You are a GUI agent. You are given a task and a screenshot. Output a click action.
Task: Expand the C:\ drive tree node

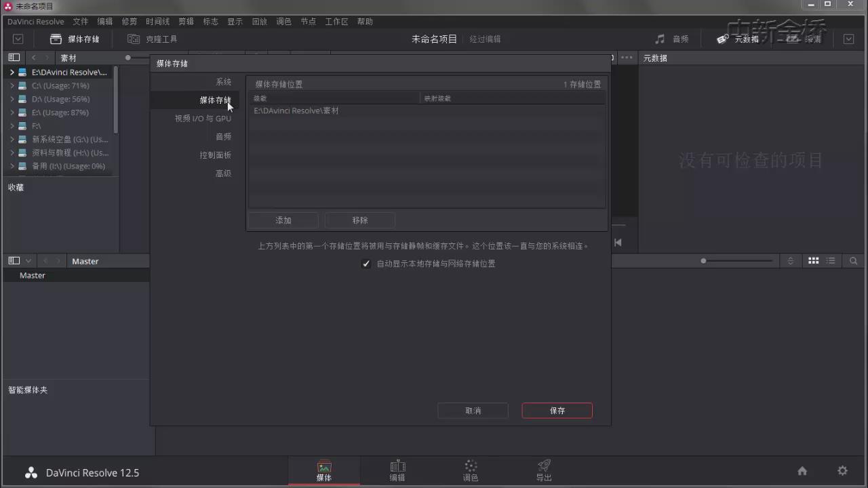(x=12, y=85)
